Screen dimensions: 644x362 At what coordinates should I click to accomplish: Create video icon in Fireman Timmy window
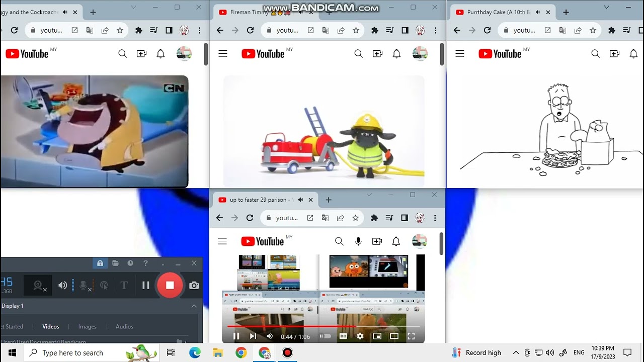pyautogui.click(x=378, y=54)
